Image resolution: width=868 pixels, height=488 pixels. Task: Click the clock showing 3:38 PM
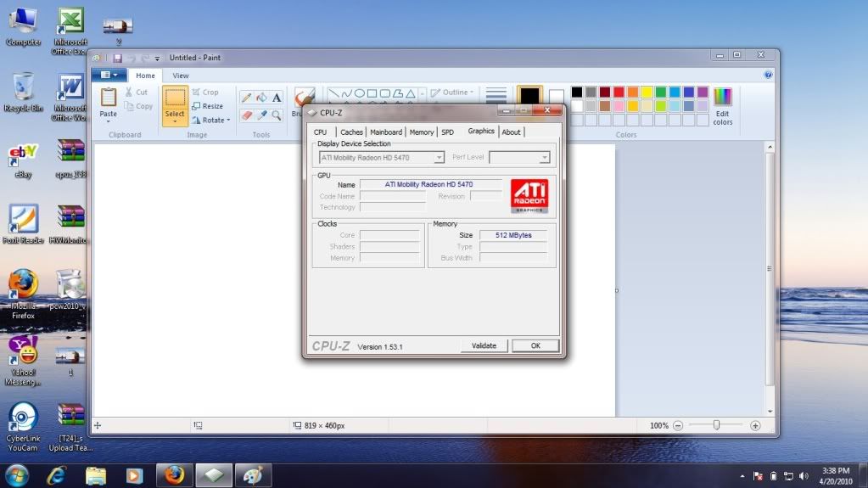coord(836,471)
